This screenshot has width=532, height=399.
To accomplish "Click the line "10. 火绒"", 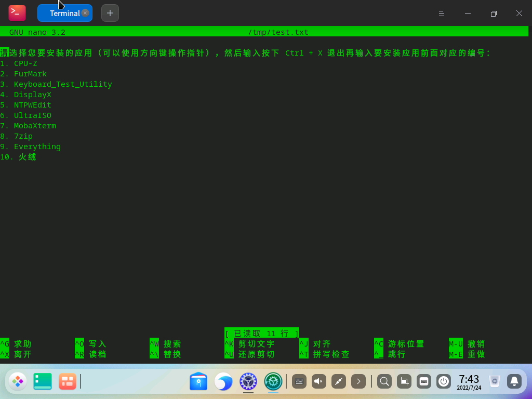I will 18,157.
